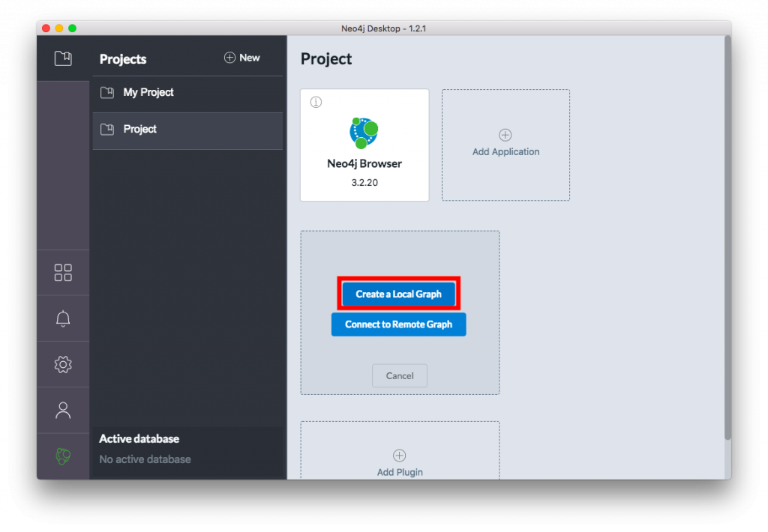Click the info icon on Neo4j Browser card
The image size is (768, 532).
pyautogui.click(x=316, y=102)
